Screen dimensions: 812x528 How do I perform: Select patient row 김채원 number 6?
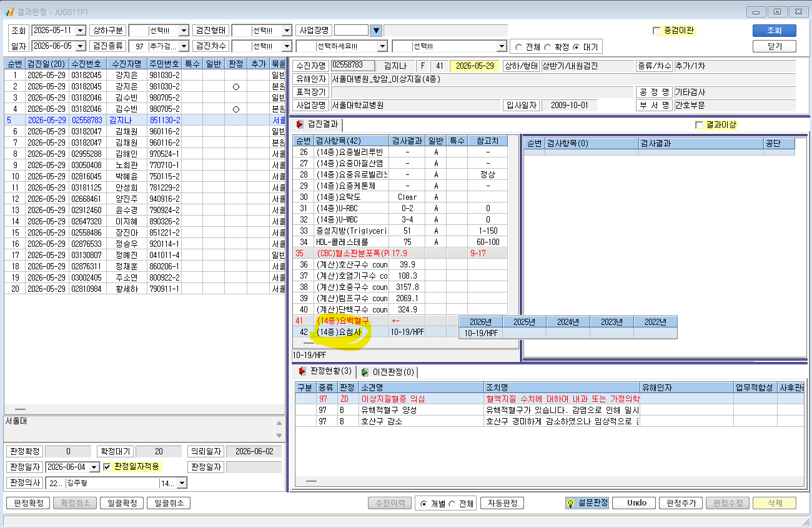[145, 131]
